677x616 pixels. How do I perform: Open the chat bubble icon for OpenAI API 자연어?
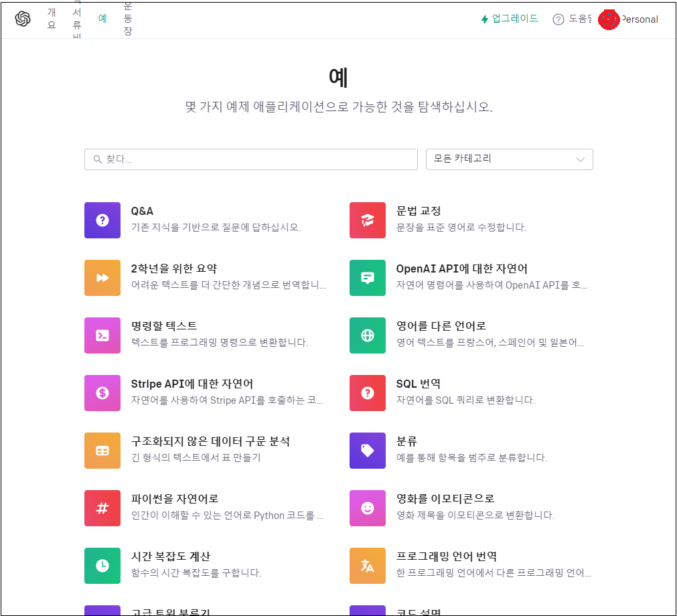tap(367, 277)
